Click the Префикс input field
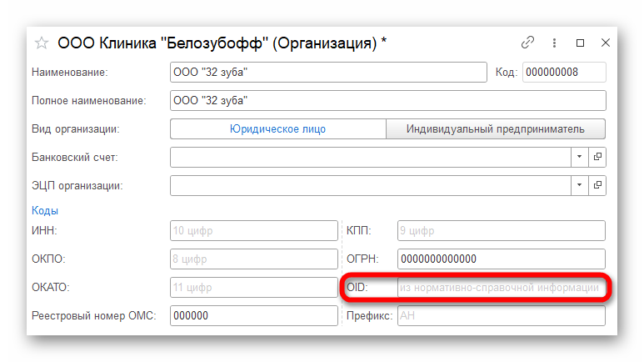This screenshot has width=644, height=362. (x=501, y=315)
